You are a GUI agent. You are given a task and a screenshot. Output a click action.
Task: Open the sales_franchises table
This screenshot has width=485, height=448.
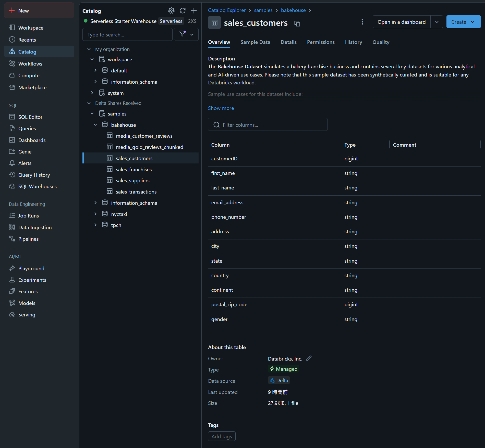(x=141, y=169)
